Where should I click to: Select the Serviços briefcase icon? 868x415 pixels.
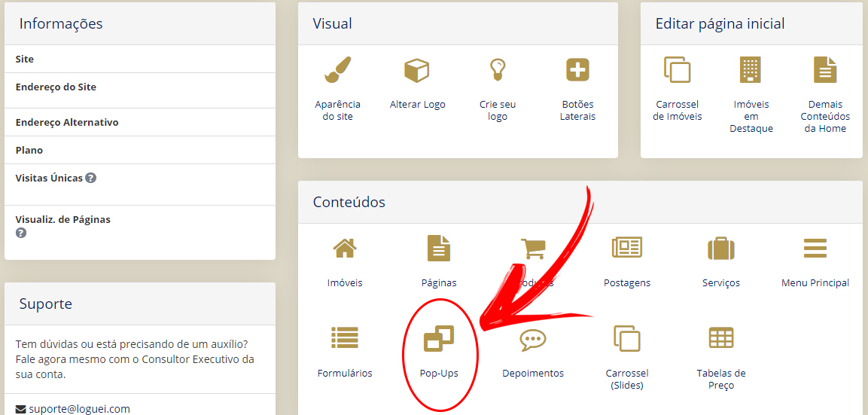pos(720,249)
